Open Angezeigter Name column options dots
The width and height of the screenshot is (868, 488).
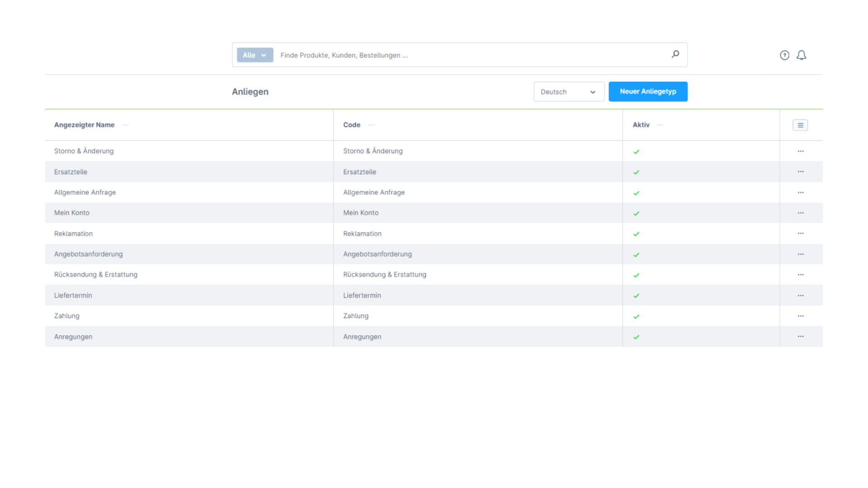click(126, 125)
